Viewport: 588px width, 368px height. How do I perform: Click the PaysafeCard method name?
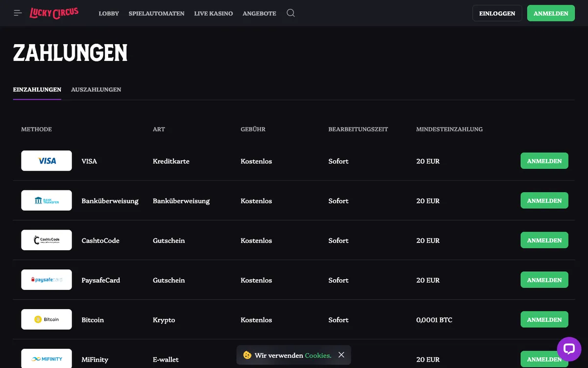pyautogui.click(x=101, y=280)
